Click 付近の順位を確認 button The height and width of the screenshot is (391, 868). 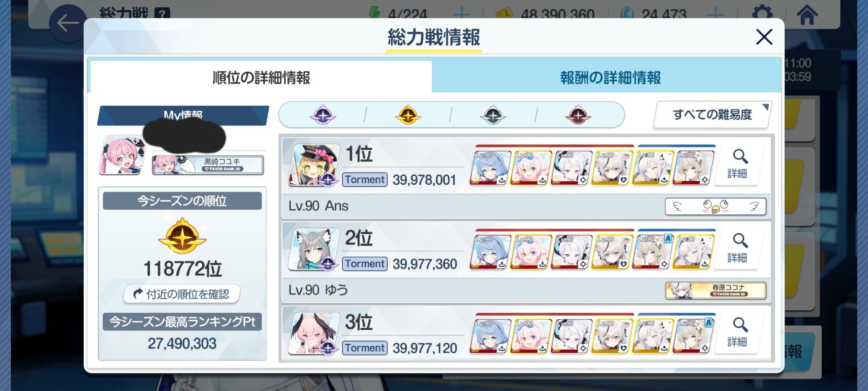point(182,294)
